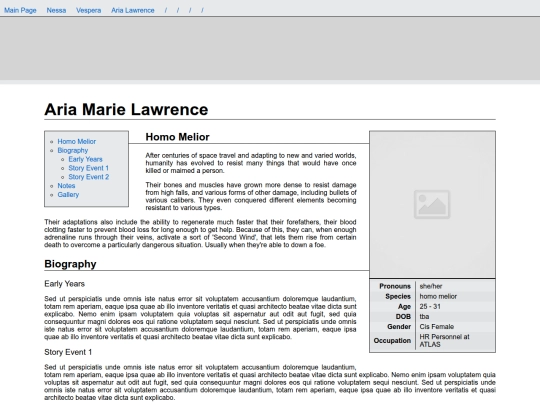Select the Age label in infobox
Screen dimensions: 540x405
tap(404, 307)
